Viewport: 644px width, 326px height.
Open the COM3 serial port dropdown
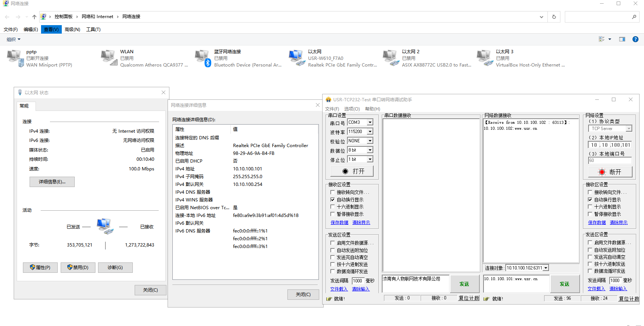(370, 122)
